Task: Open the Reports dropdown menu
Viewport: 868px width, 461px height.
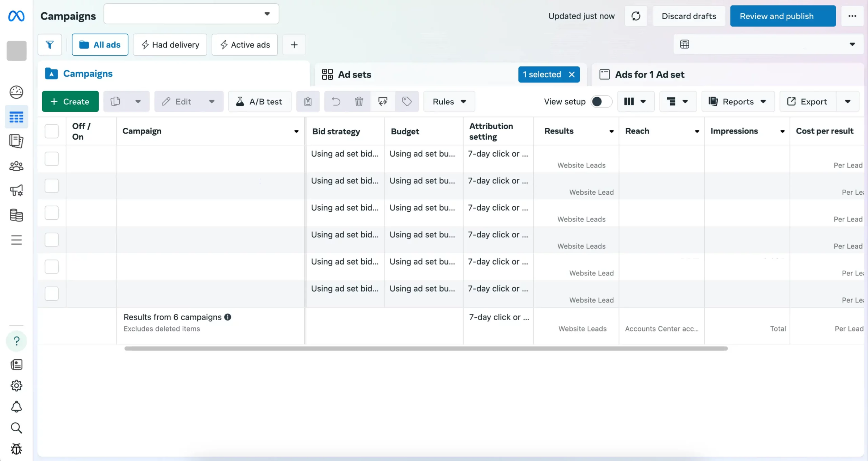Action: coord(738,101)
